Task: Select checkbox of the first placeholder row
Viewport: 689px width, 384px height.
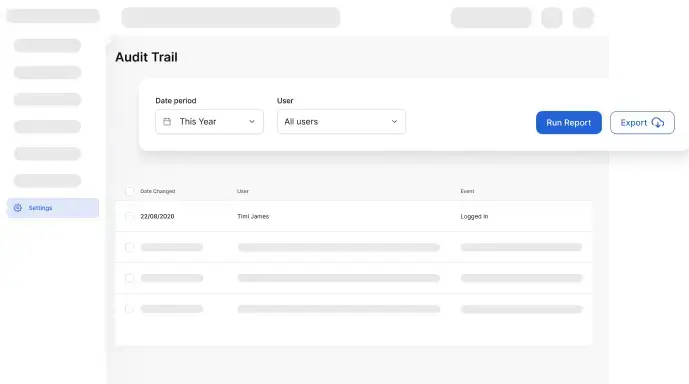Action: click(129, 247)
